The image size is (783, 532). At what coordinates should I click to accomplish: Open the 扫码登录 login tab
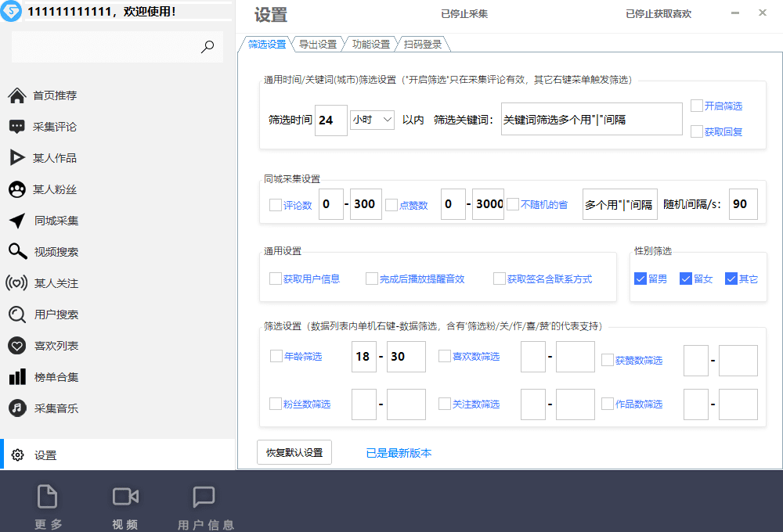(x=421, y=44)
